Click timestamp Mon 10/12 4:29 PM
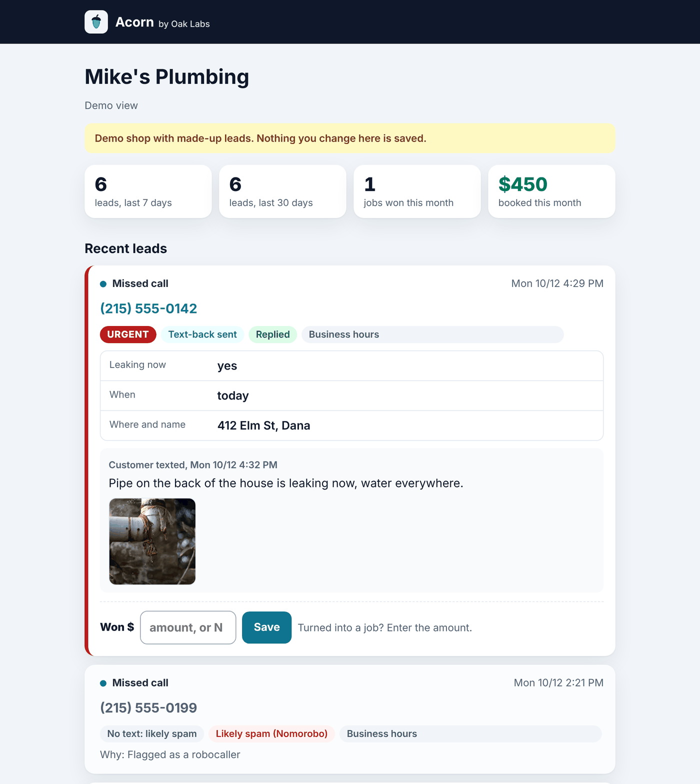The width and height of the screenshot is (700, 784). click(x=557, y=283)
